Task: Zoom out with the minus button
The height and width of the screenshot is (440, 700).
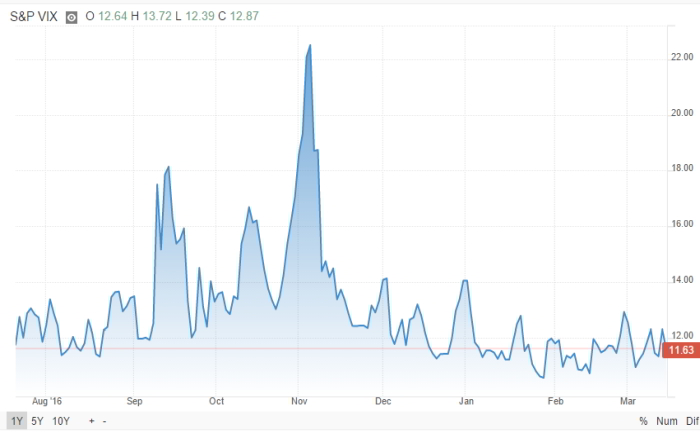Action: pos(104,421)
